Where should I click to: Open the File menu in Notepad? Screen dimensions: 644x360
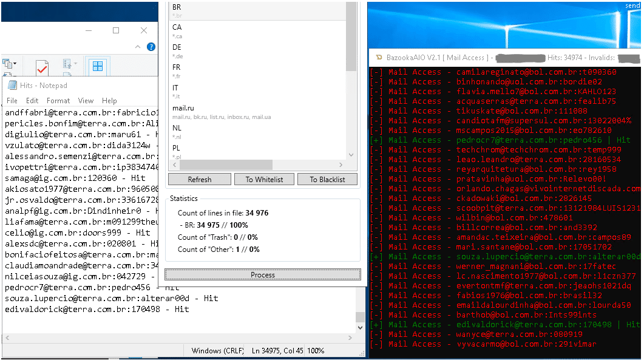click(12, 101)
